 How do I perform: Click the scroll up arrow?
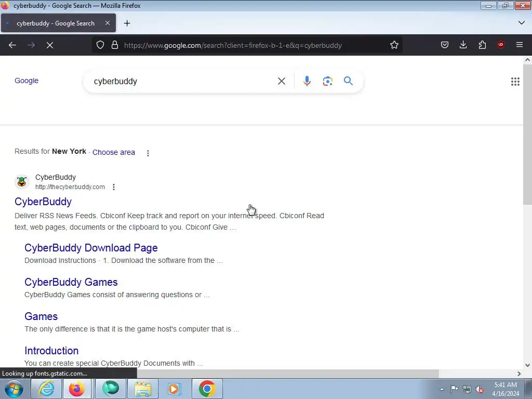tap(527, 60)
